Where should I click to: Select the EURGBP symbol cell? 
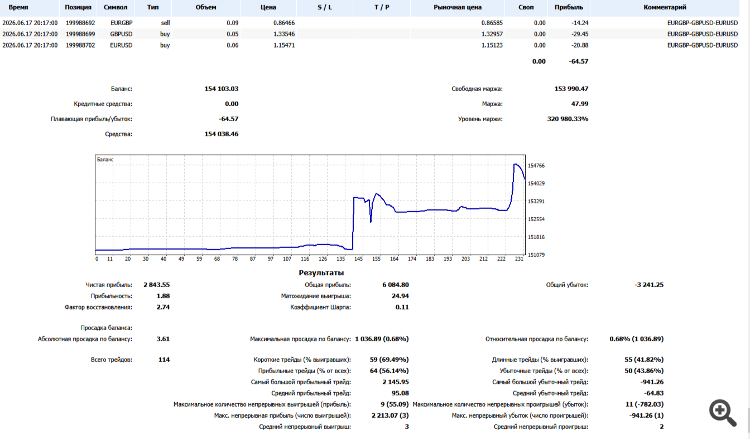(x=121, y=22)
